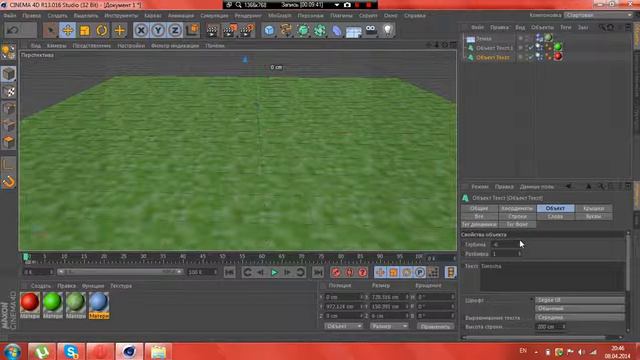Toggle the Z axis lock
The height and width of the screenshot is (360, 640).
click(176, 30)
